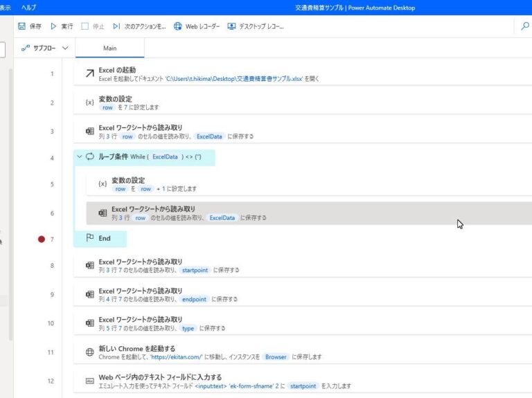Click the loop icon on ループ条件
Screen dimensions: 532x398
tap(90, 156)
